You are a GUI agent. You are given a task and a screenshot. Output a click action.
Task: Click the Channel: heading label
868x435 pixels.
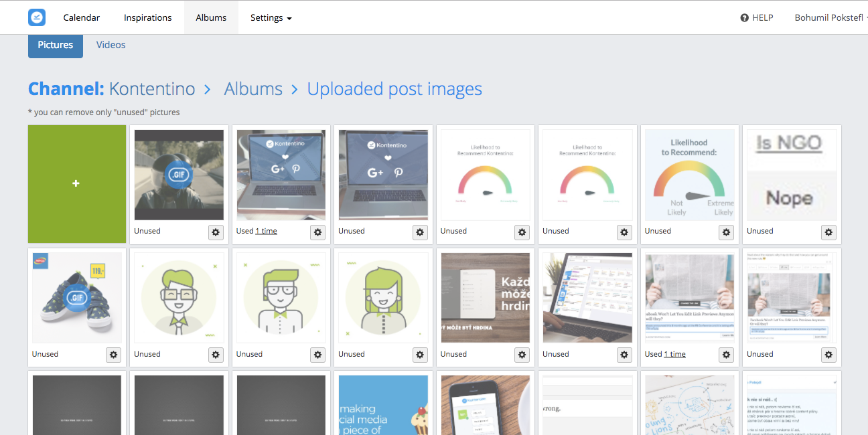pyautogui.click(x=66, y=89)
